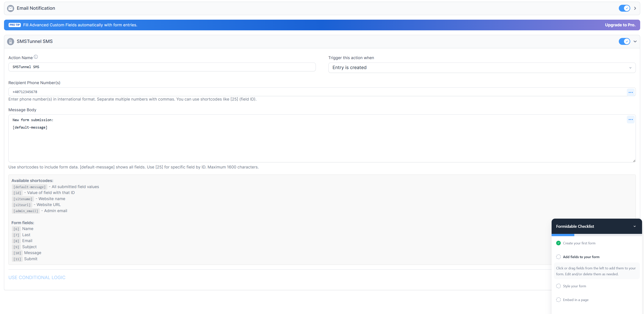Image resolution: width=644 pixels, height=314 pixels.
Task: Click the USE CONDITIONAL LOGIC link
Action: pyautogui.click(x=37, y=277)
